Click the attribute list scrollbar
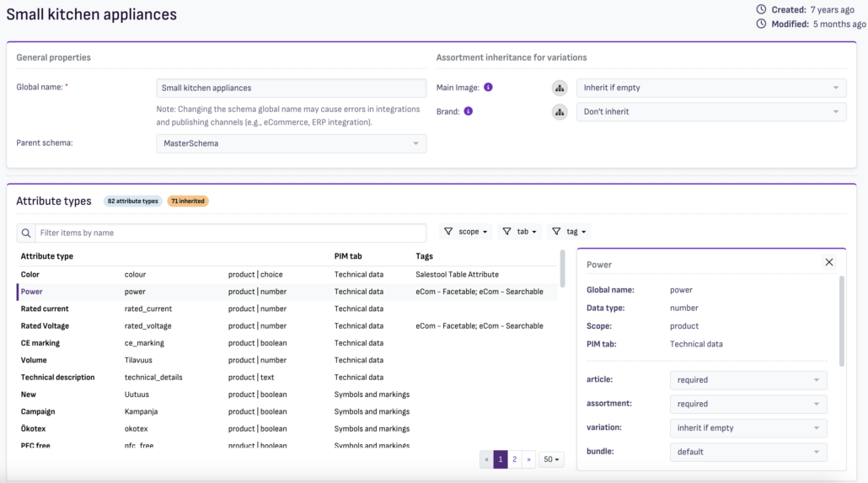This screenshot has height=483, width=868. [x=562, y=269]
